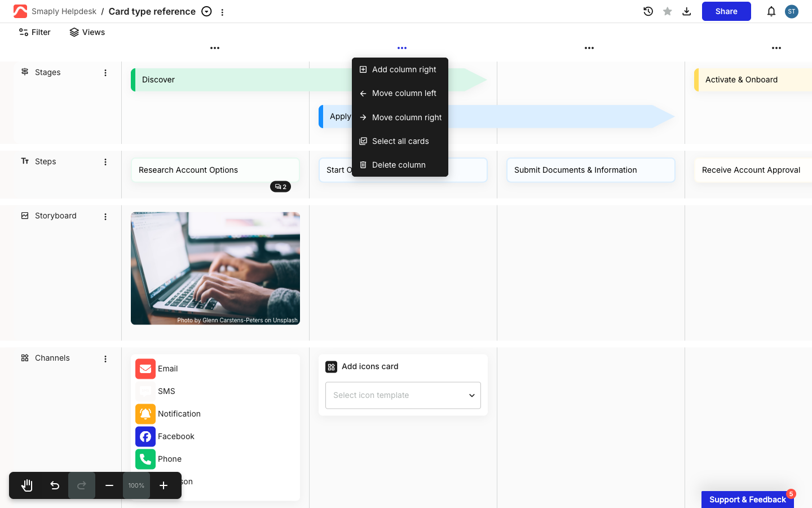812x508 pixels.
Task: Click the Notification channel icon
Action: coord(145,414)
